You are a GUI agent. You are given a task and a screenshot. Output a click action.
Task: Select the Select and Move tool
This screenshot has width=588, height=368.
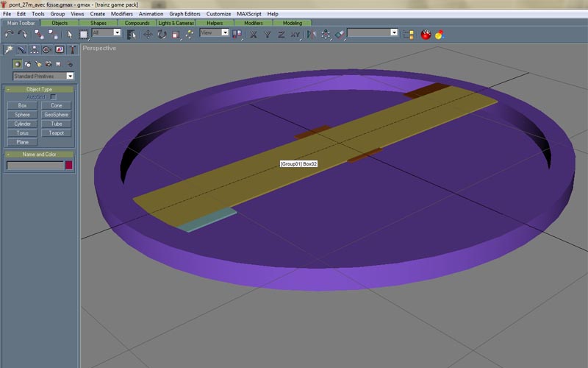tap(148, 34)
